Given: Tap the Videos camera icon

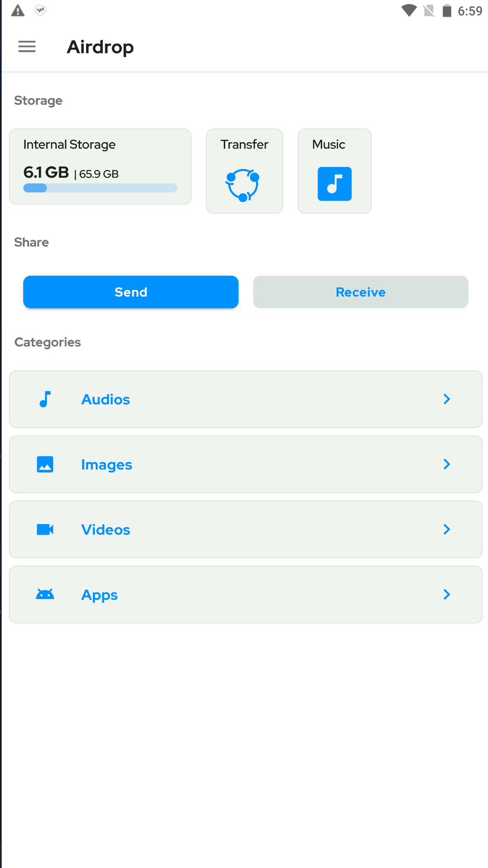Looking at the screenshot, I should pos(45,529).
